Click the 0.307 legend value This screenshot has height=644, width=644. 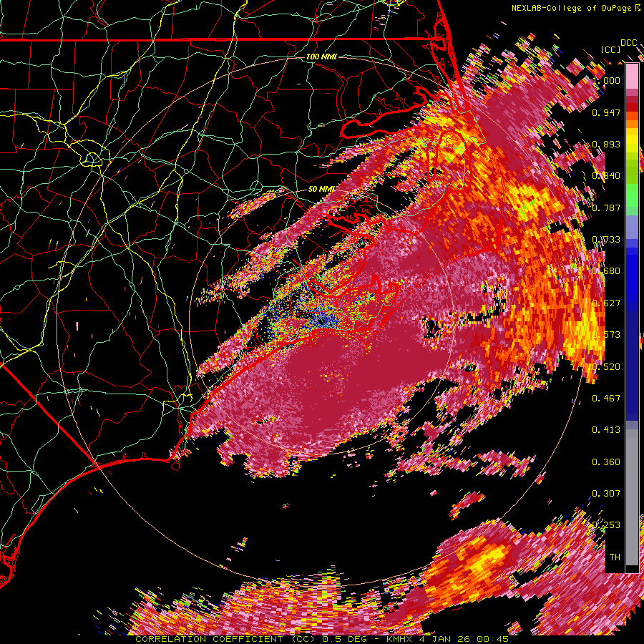click(606, 494)
